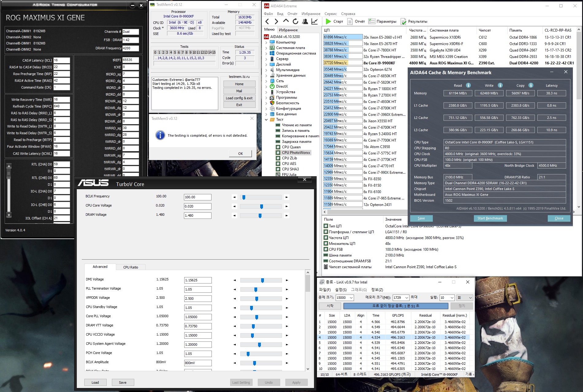Click Load config & exit in TestMem5

tap(239, 98)
